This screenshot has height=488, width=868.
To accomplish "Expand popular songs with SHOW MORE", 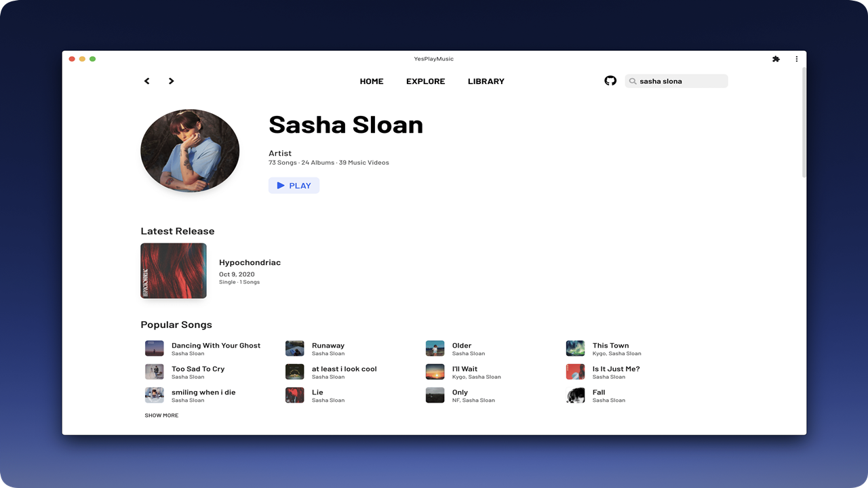I will click(161, 415).
